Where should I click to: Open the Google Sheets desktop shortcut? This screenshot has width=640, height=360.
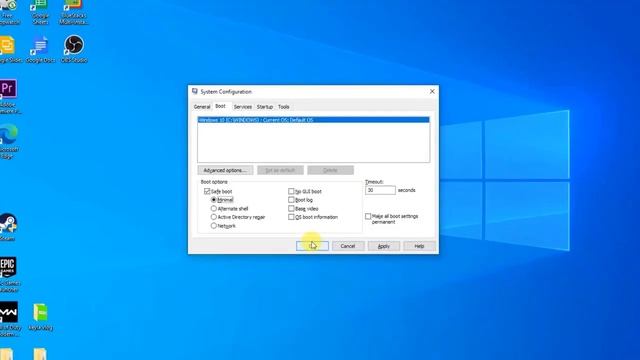(x=40, y=12)
